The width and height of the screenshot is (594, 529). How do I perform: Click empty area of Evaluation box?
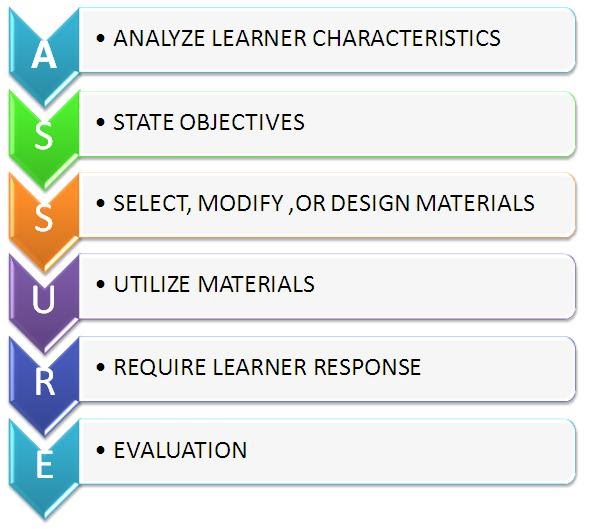click(409, 451)
